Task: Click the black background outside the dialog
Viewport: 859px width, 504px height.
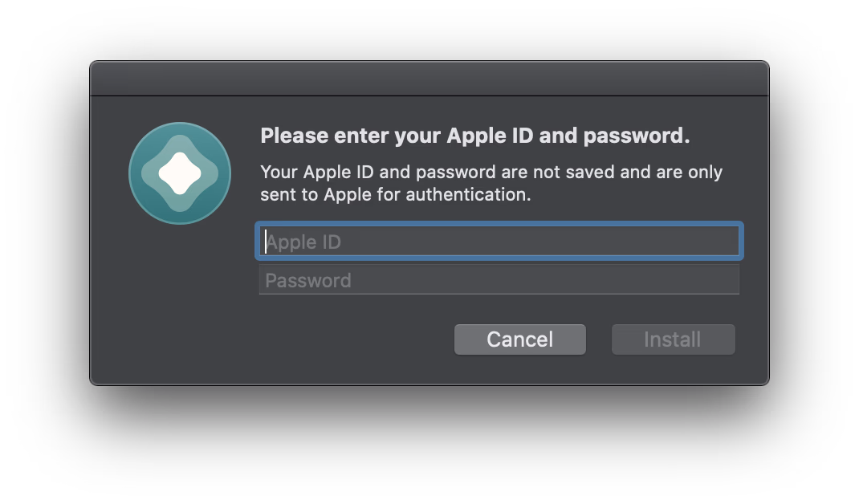Action: (x=429, y=441)
